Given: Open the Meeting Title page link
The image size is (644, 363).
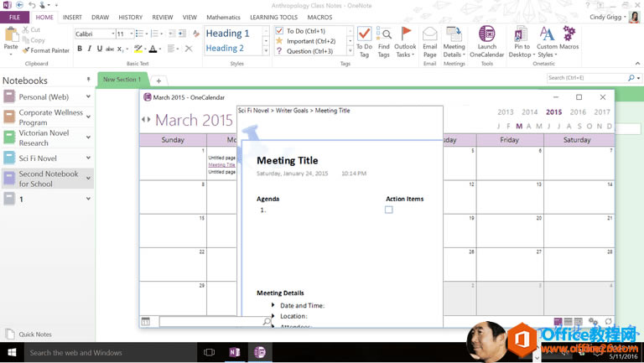Looking at the screenshot, I should click(x=221, y=164).
